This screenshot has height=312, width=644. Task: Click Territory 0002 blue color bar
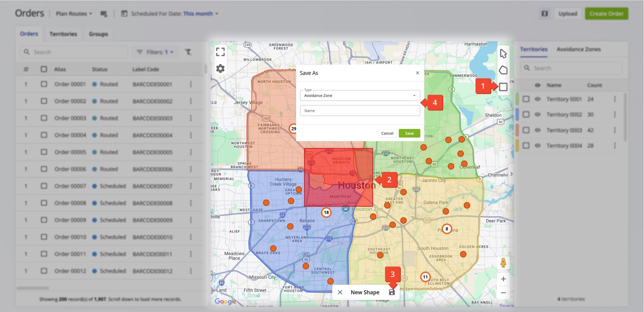pyautogui.click(x=517, y=114)
